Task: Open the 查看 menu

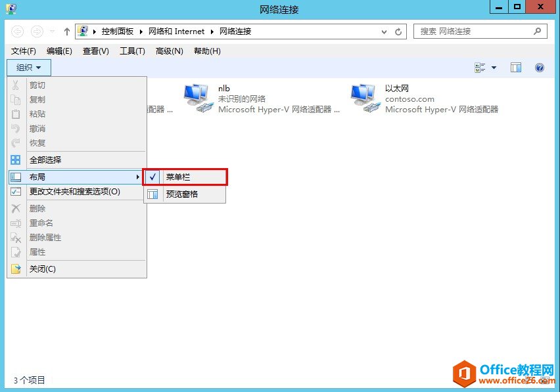Action: click(95, 51)
